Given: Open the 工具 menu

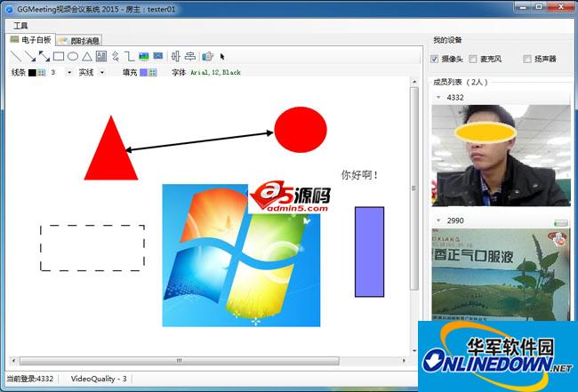Looking at the screenshot, I should [x=20, y=26].
